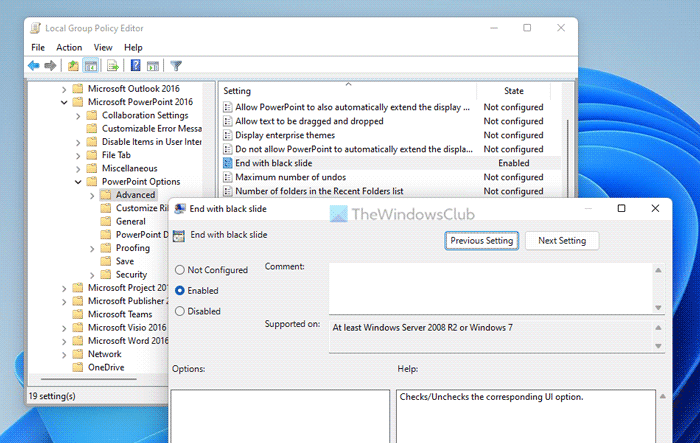Image resolution: width=700 pixels, height=443 pixels.
Task: Expand the Advanced tree node
Action: tap(92, 195)
